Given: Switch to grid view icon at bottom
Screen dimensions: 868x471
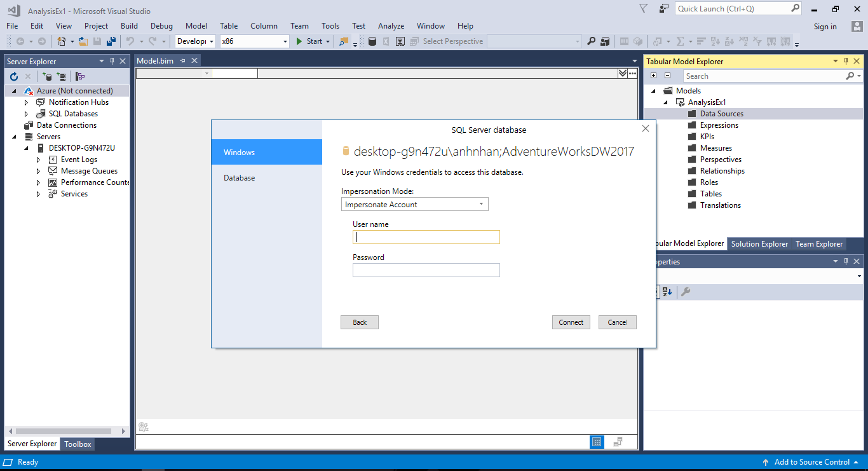Looking at the screenshot, I should pyautogui.click(x=597, y=442).
